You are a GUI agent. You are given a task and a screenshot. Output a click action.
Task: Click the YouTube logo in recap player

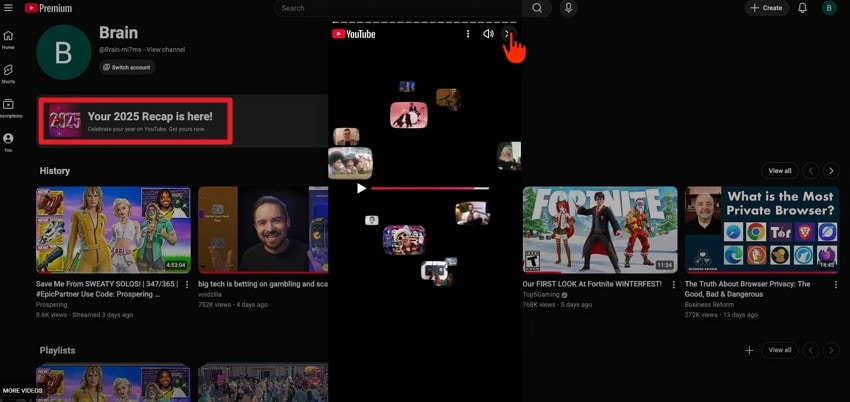click(353, 34)
